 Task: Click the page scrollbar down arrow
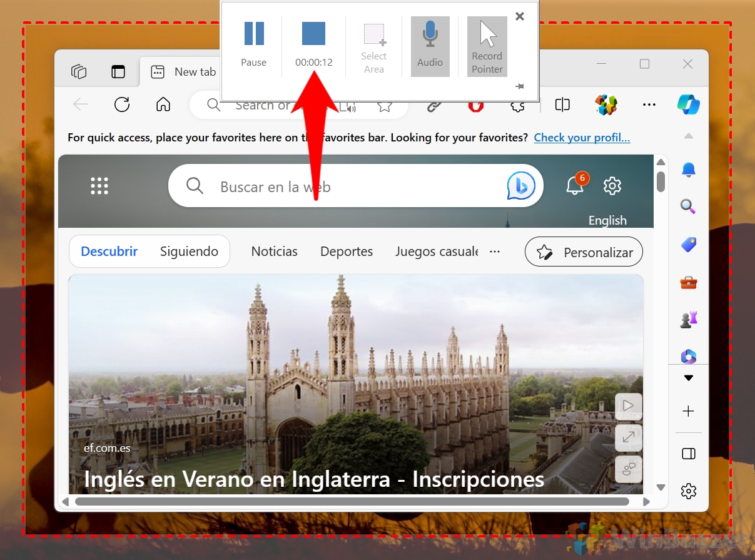tap(661, 487)
